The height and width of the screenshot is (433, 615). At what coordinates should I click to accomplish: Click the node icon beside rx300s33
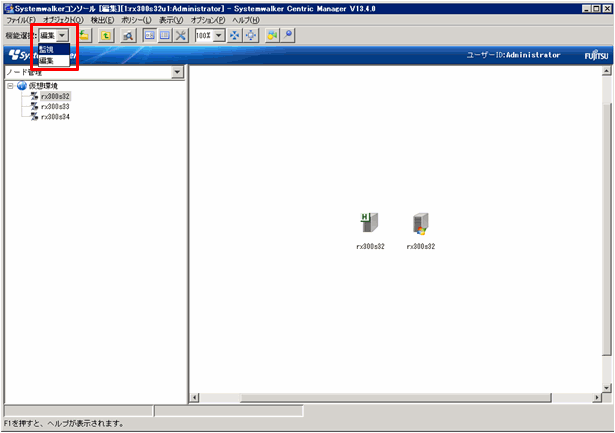pos(35,106)
